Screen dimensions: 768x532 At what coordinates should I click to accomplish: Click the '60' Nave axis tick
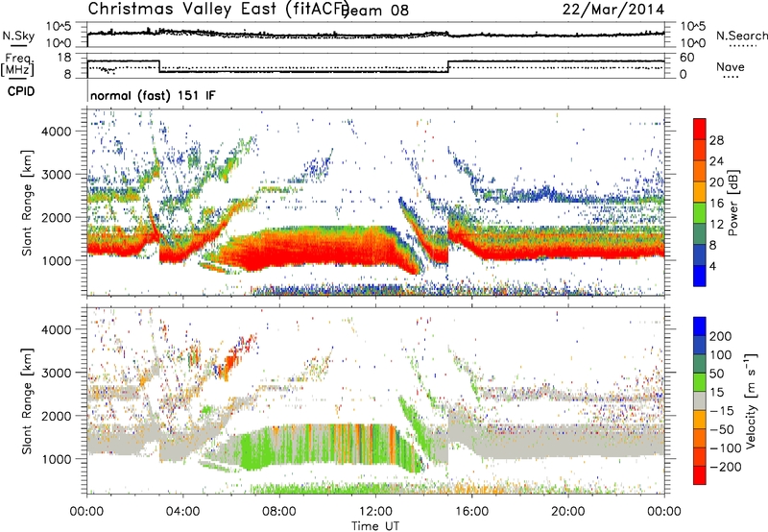tap(687, 58)
